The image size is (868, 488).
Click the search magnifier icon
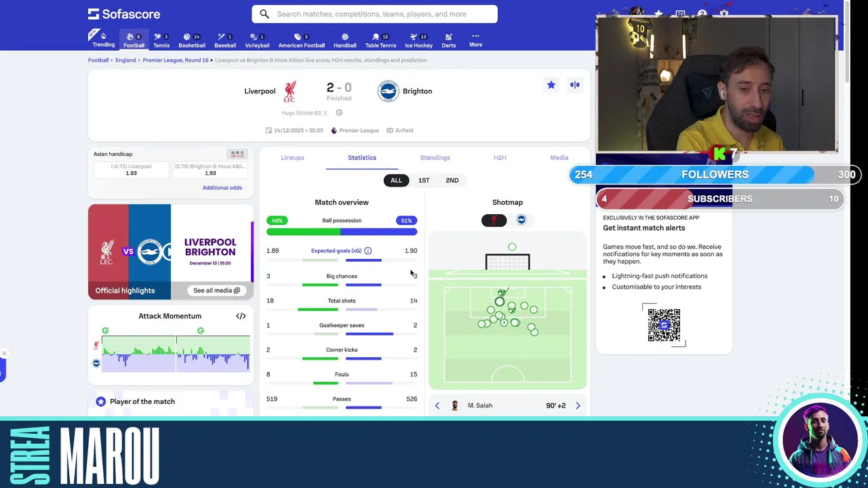pyautogui.click(x=264, y=14)
